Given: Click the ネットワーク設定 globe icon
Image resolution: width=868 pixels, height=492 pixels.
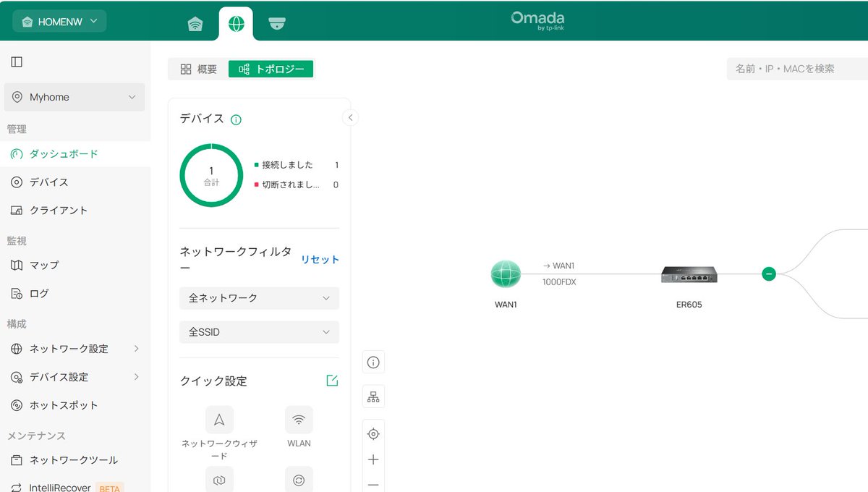Looking at the screenshot, I should tap(17, 349).
